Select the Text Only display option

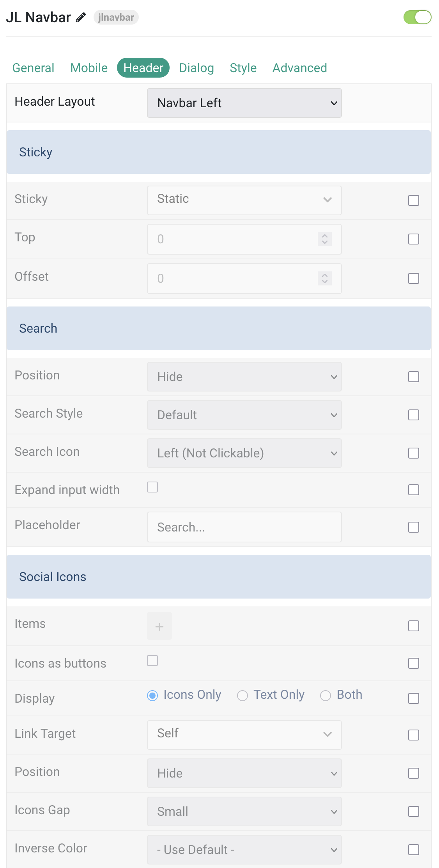click(271, 695)
